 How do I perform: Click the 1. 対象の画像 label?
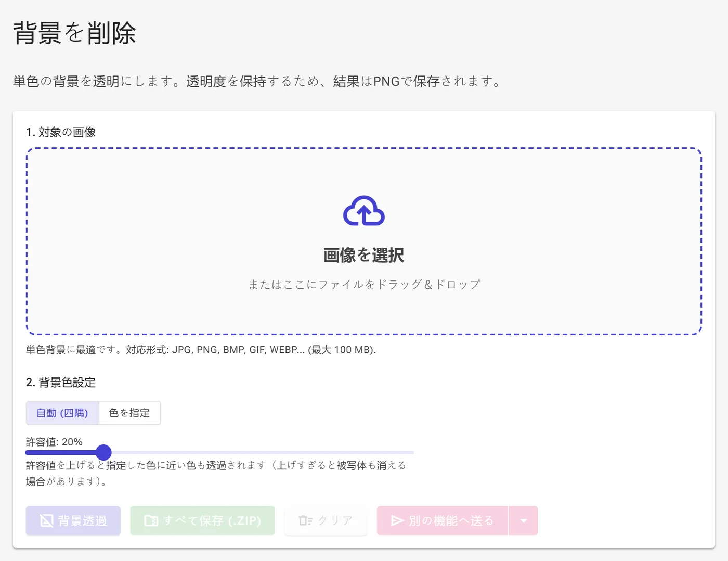pos(61,132)
